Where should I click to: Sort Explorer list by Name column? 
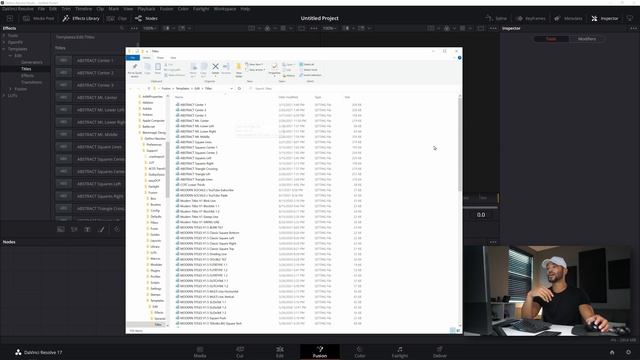click(179, 97)
